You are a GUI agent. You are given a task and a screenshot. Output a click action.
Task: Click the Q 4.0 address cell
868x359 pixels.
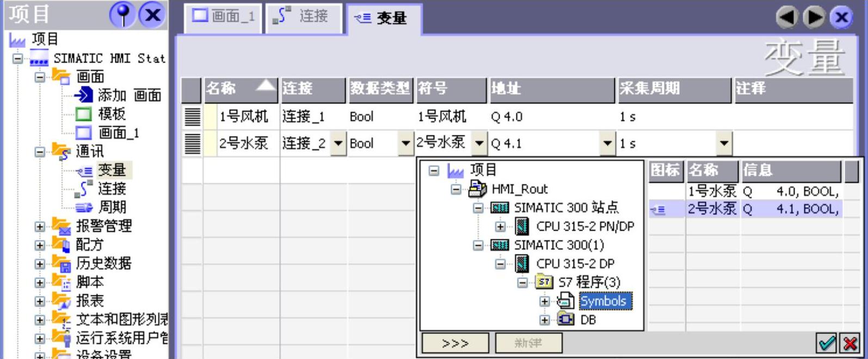552,116
